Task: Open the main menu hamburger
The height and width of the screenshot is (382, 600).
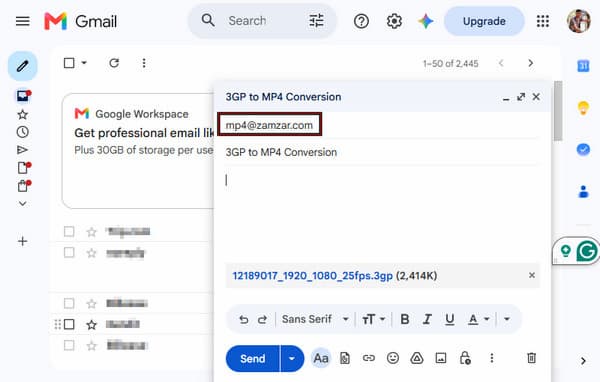Action: [x=23, y=21]
